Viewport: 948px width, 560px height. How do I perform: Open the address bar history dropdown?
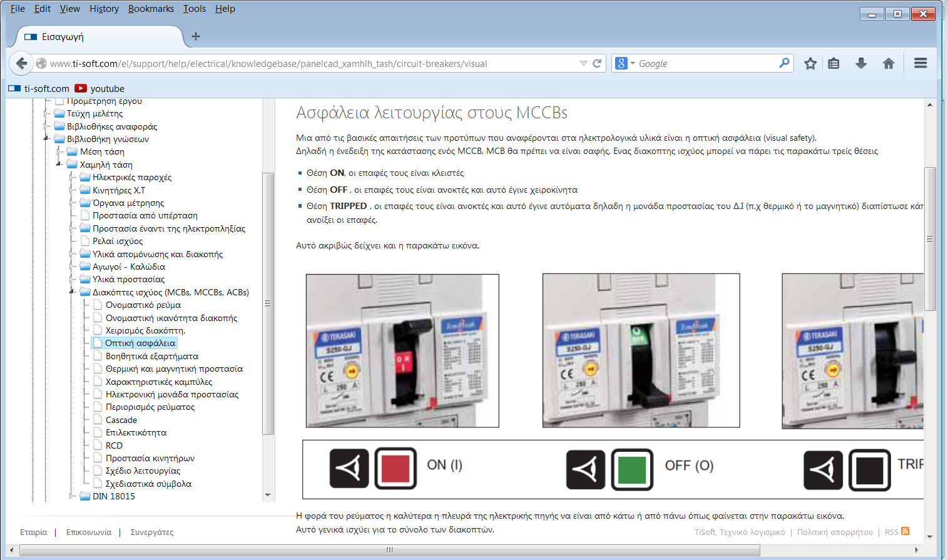pos(583,63)
